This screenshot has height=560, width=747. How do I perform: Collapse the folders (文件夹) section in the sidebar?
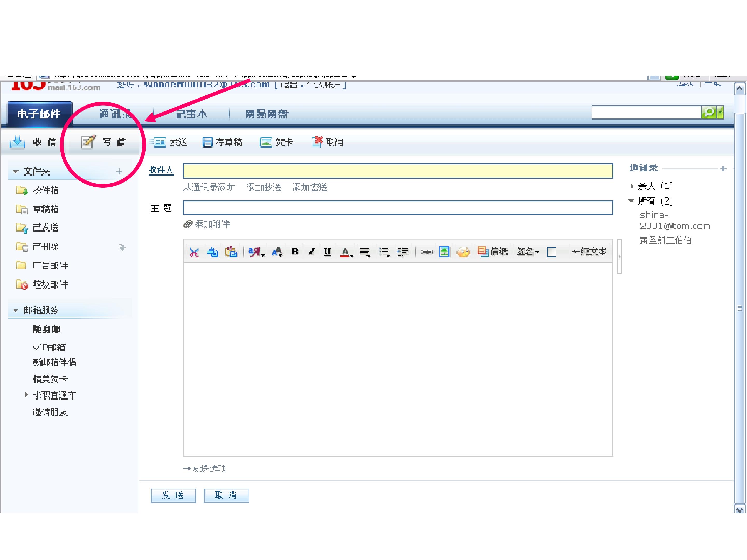pos(16,172)
